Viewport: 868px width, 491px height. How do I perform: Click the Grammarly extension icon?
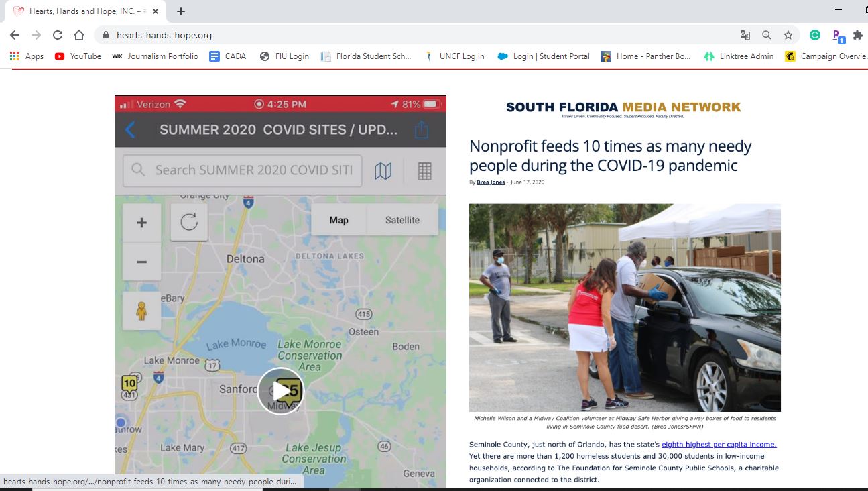point(815,35)
